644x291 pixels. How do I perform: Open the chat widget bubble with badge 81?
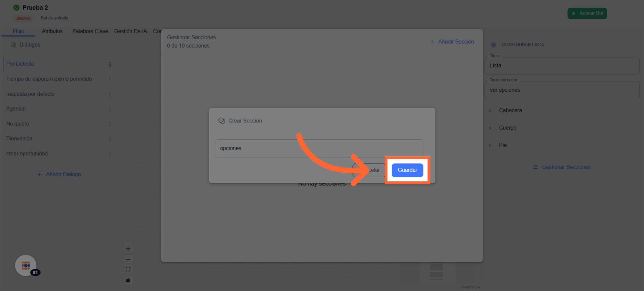point(26,265)
